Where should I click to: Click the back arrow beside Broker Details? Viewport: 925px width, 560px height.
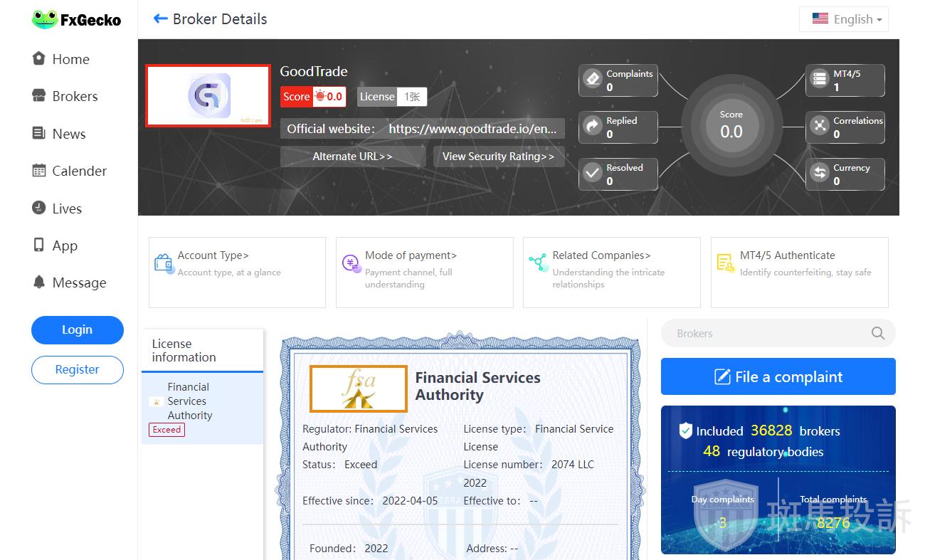pyautogui.click(x=160, y=19)
